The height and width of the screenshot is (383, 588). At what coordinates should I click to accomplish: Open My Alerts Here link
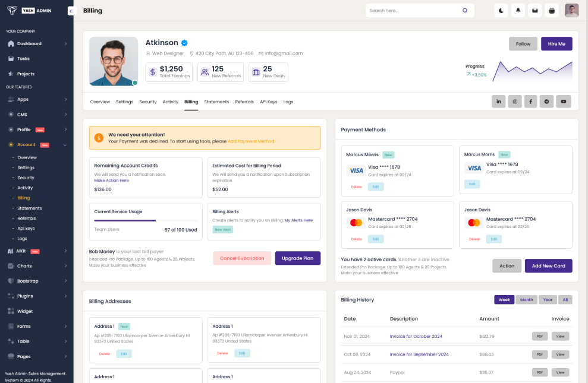pos(298,220)
